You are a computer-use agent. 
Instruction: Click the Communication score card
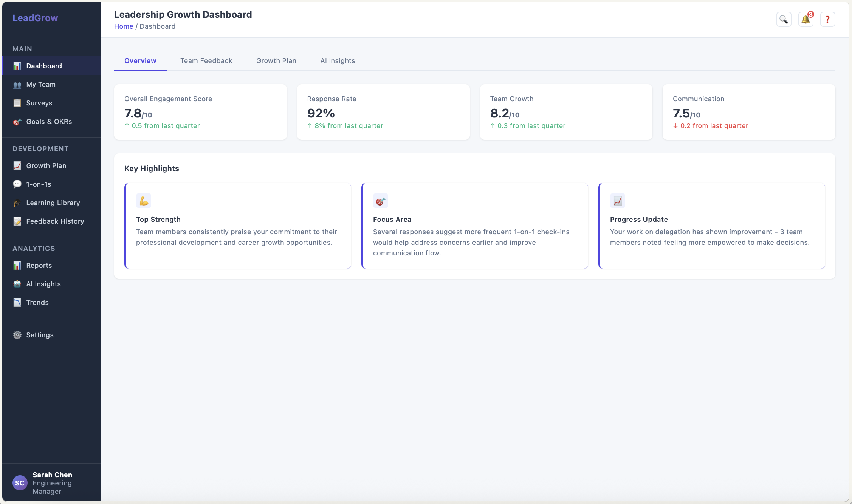pyautogui.click(x=748, y=112)
